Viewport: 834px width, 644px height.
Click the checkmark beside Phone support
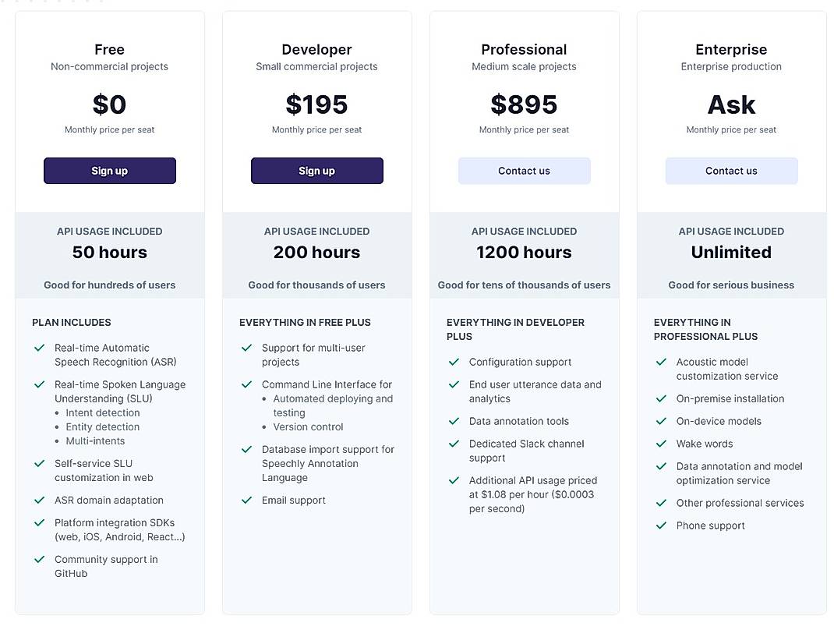tap(661, 525)
